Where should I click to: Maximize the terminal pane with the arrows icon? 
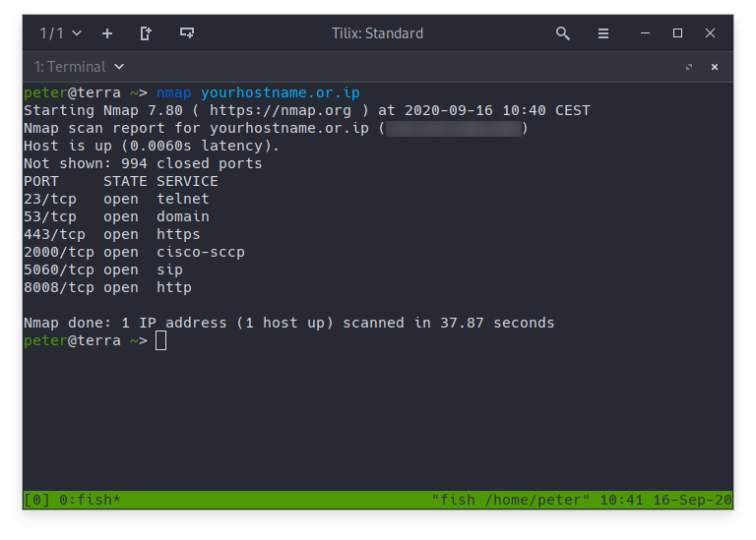pyautogui.click(x=689, y=67)
